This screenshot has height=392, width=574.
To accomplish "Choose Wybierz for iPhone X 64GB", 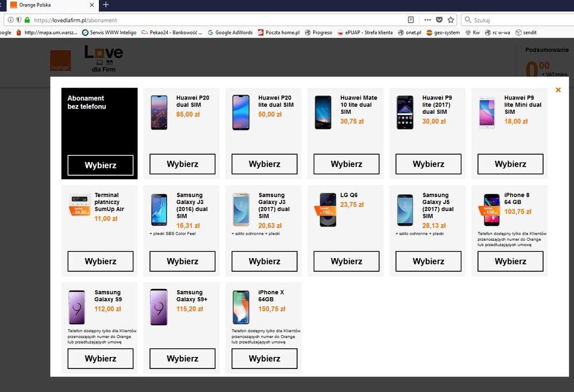I will point(264,358).
